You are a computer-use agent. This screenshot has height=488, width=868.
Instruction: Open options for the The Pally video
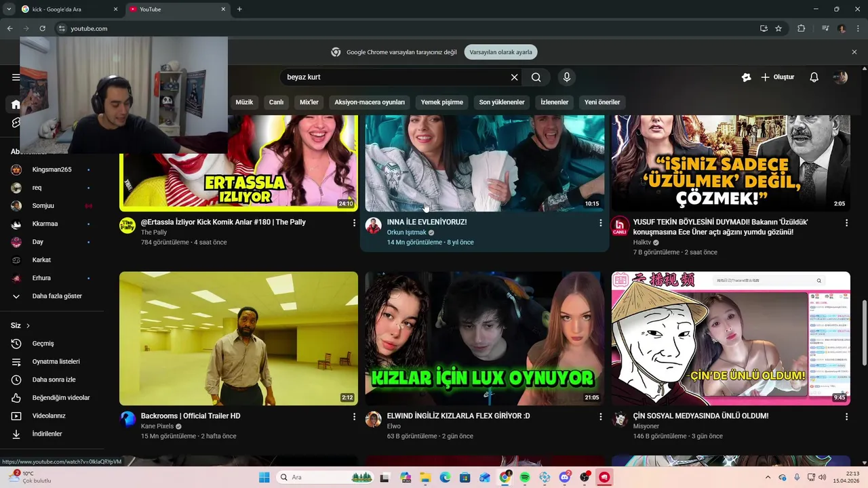click(x=354, y=222)
